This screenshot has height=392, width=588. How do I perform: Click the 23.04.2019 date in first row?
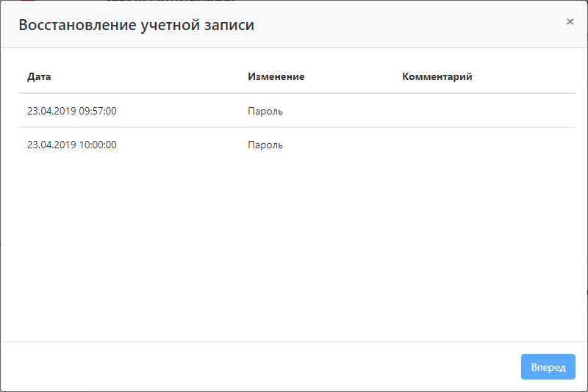[x=51, y=111]
